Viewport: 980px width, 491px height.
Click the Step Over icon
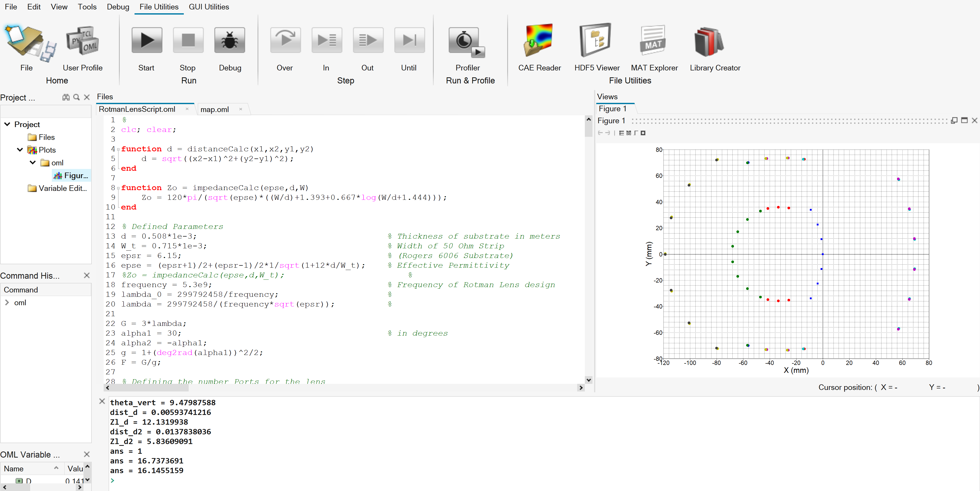click(285, 40)
